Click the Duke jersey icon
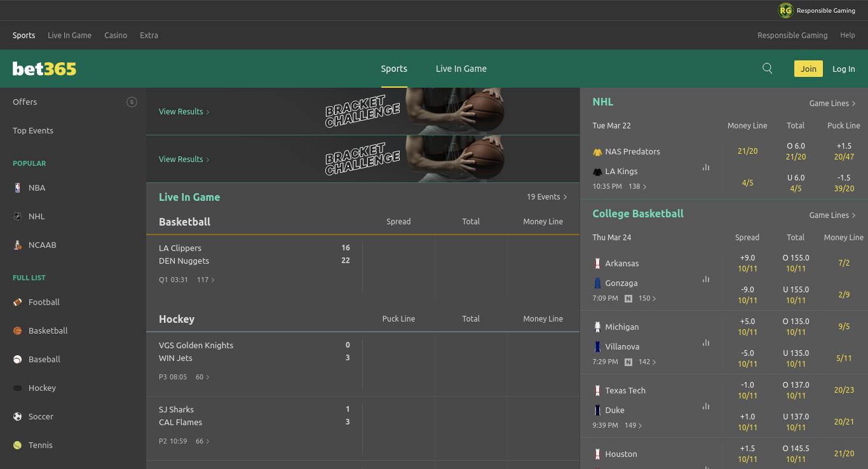The image size is (868, 469). point(597,410)
